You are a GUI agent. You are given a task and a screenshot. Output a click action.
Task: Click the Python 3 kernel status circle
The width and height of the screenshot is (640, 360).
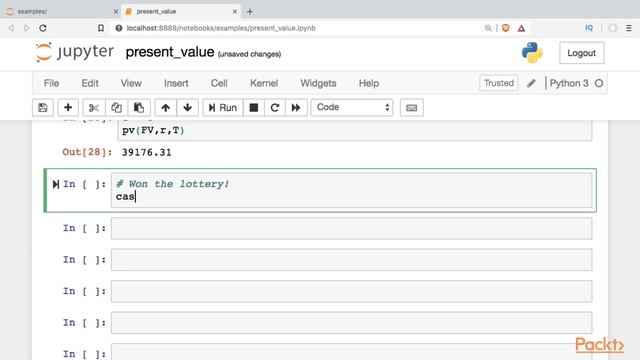[x=599, y=83]
